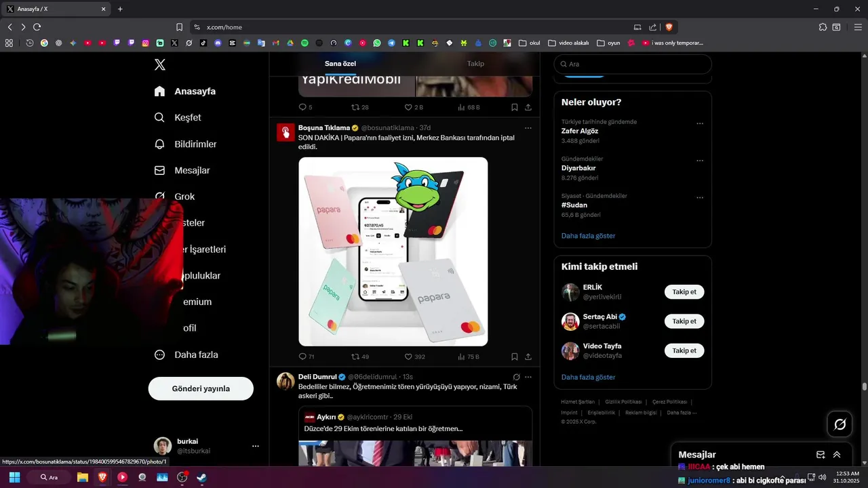Follow Sertaç Abi with Takip et
The image size is (868, 488).
684,321
